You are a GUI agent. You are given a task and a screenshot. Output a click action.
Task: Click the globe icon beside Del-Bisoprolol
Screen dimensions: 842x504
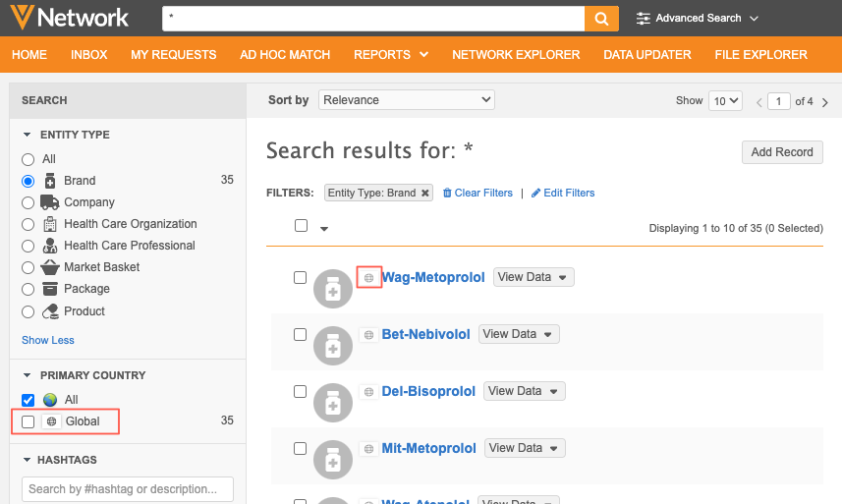pyautogui.click(x=368, y=392)
